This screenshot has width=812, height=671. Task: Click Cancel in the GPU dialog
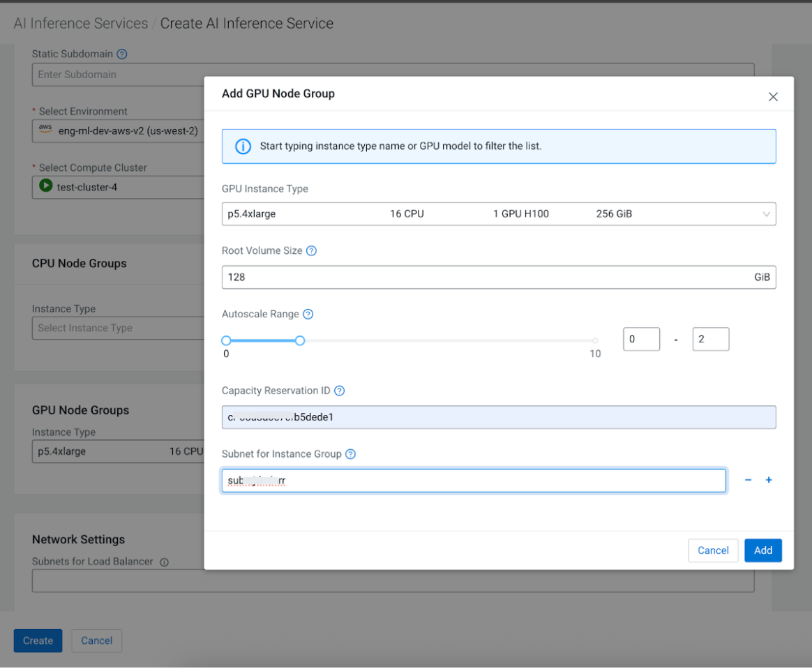[x=713, y=550]
